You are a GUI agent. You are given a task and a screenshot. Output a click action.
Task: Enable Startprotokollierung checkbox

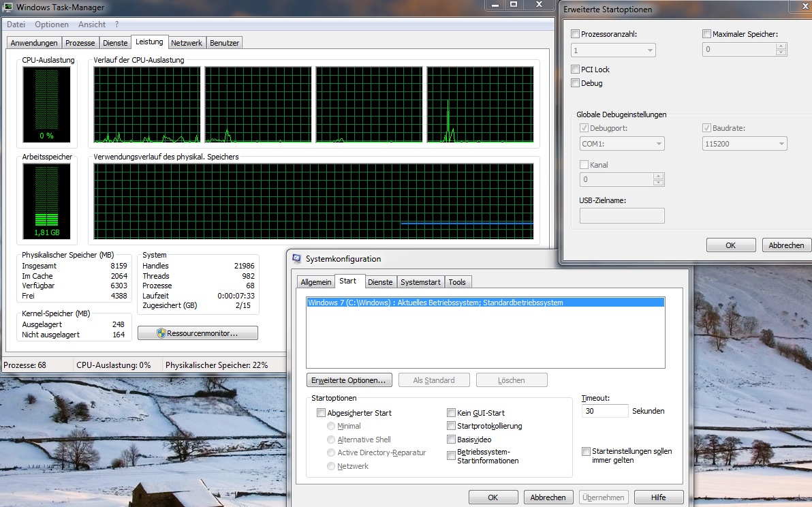[451, 426]
